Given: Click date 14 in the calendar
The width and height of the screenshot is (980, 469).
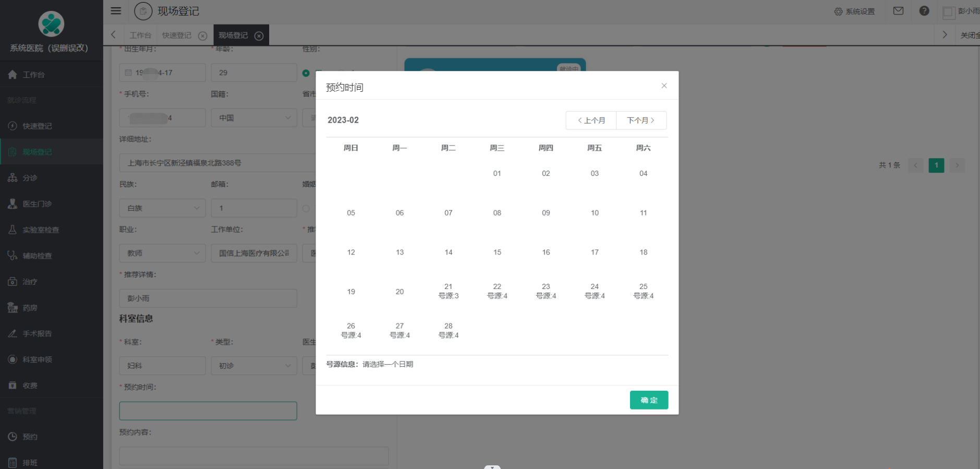Looking at the screenshot, I should click(x=449, y=252).
